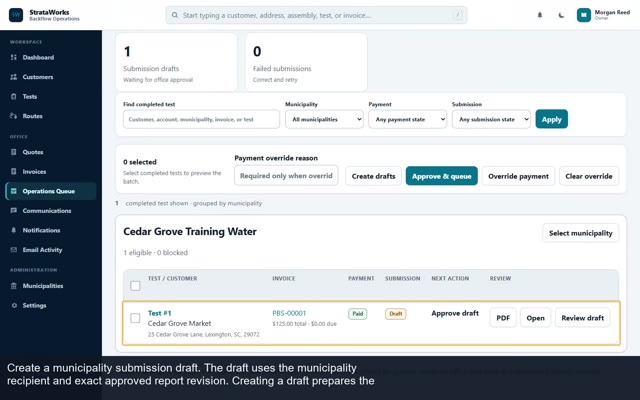Viewport: 640px width, 400px height.
Task: Click the Dashboard sidebar icon
Action: click(13, 58)
